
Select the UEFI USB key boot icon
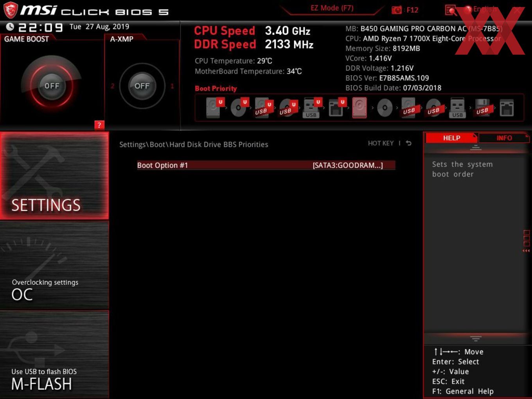pyautogui.click(x=312, y=108)
